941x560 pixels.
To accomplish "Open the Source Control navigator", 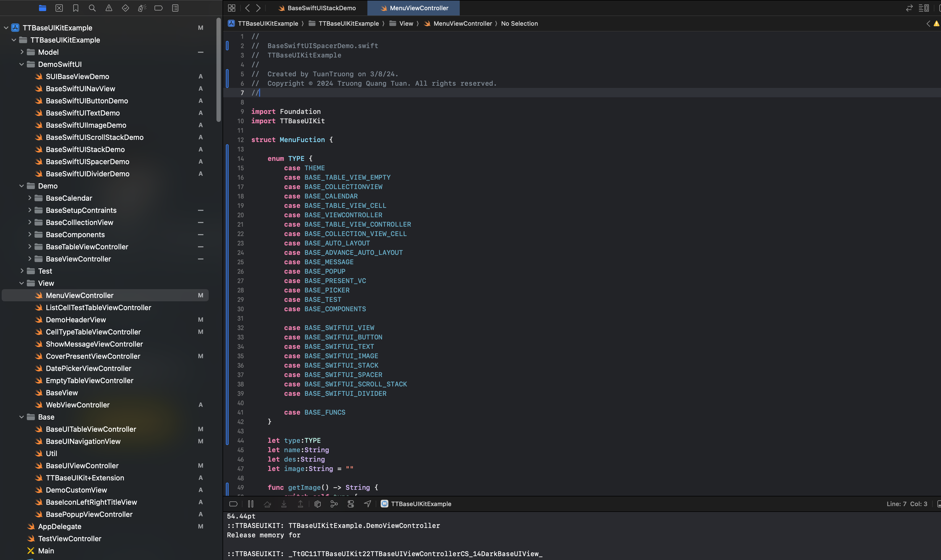I will [59, 8].
